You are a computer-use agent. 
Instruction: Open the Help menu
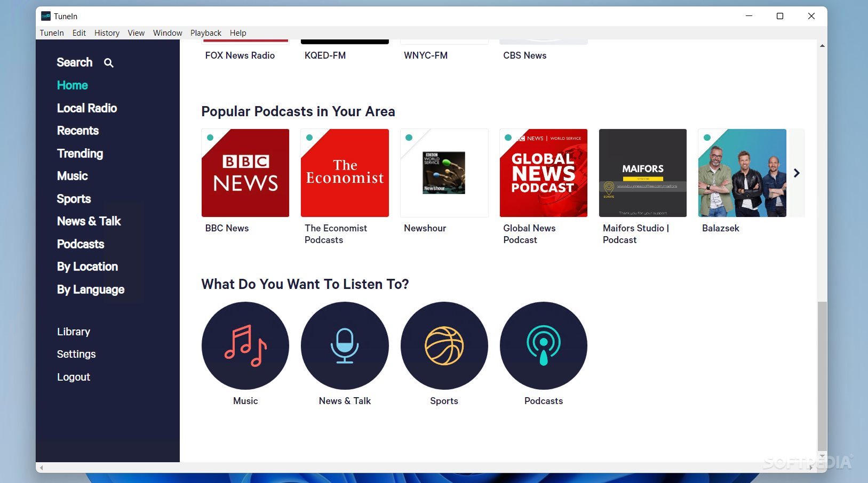pyautogui.click(x=238, y=33)
